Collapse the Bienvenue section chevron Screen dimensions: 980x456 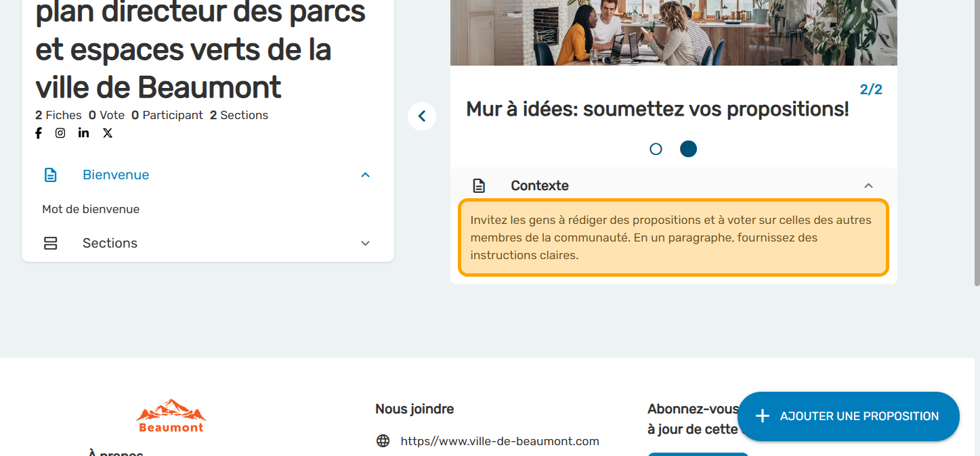click(366, 175)
